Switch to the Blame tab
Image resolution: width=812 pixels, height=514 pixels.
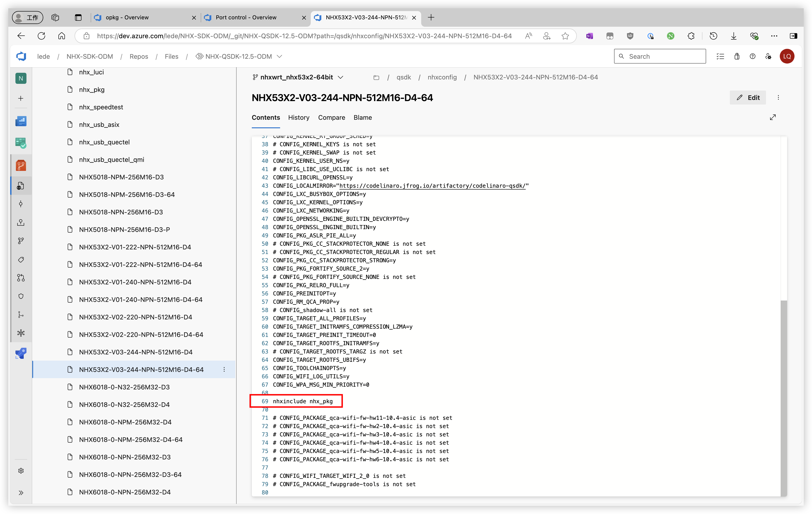[x=362, y=117]
